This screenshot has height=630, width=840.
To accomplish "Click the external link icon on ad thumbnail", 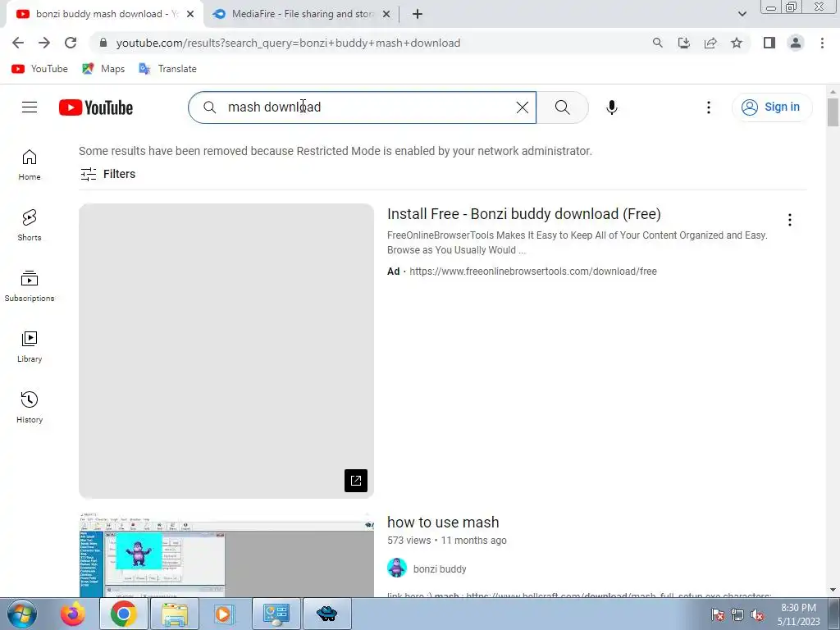I will click(356, 481).
